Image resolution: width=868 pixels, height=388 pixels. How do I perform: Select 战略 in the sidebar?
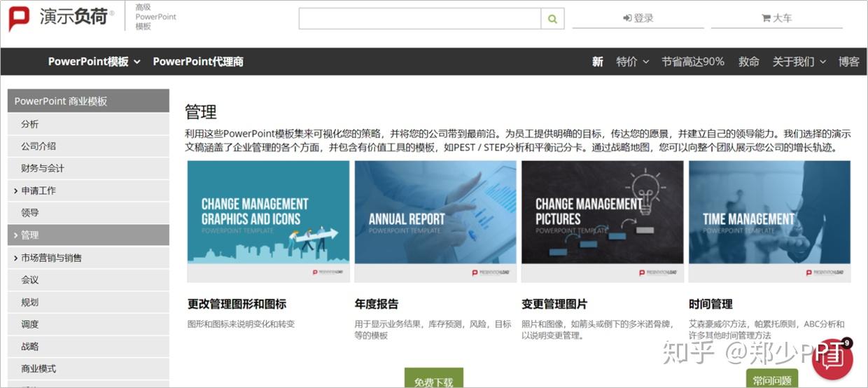point(88,346)
